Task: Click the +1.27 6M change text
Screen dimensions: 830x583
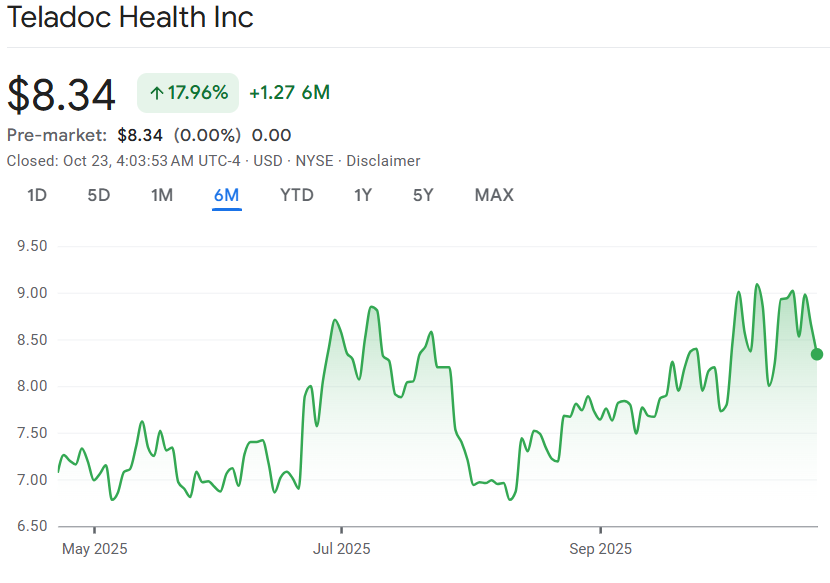Action: (289, 93)
